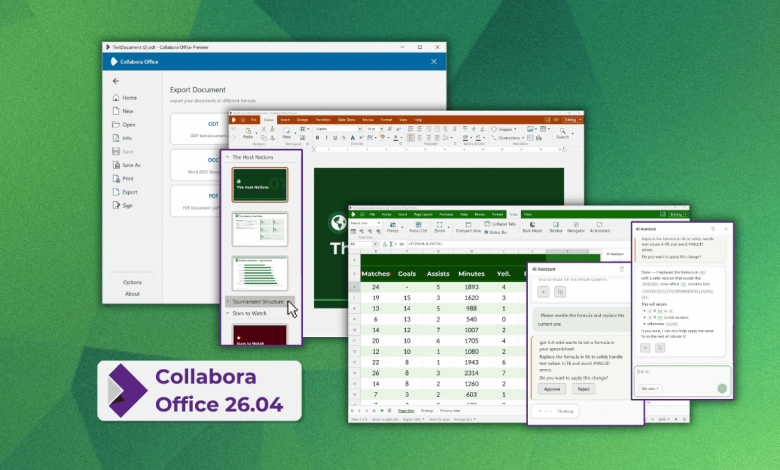
Task: Reject the AI formula change
Action: click(x=584, y=389)
